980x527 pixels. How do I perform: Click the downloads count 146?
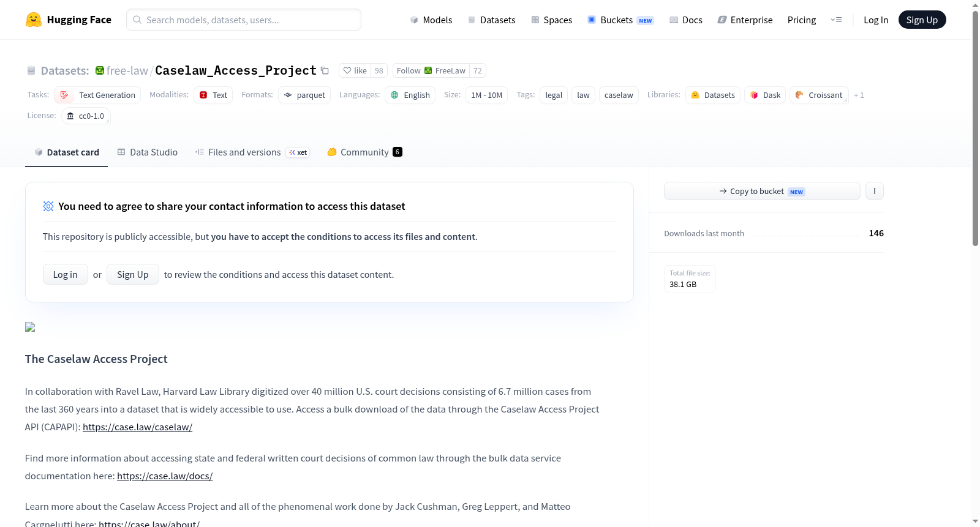[876, 233]
